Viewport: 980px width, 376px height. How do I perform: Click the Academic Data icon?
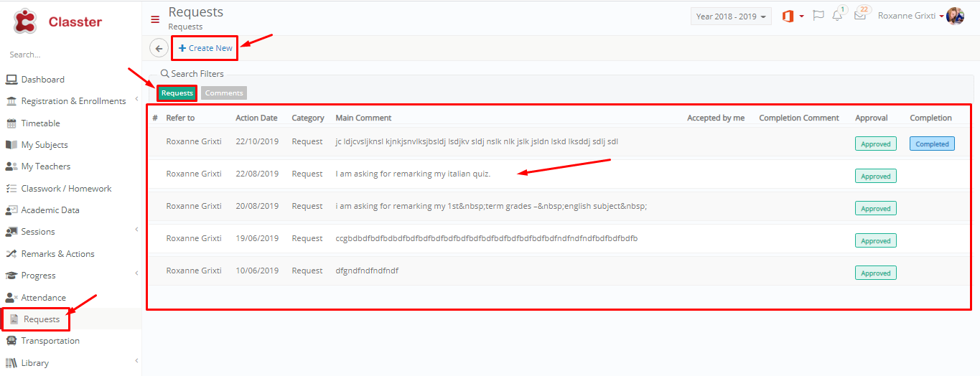[11, 210]
